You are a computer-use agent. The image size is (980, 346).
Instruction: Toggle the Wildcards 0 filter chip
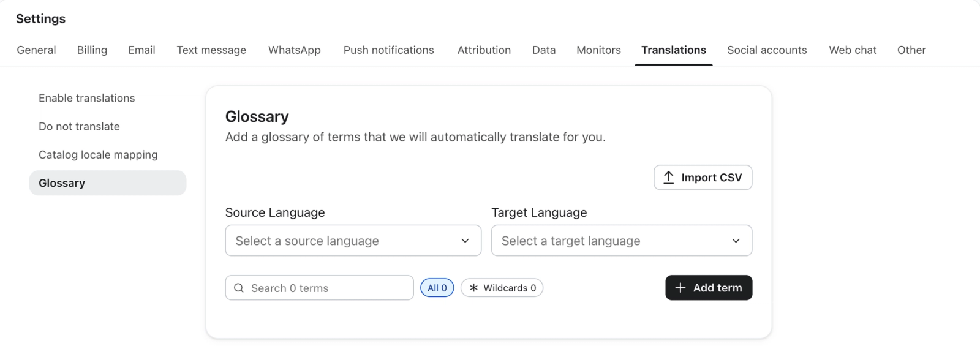(502, 288)
